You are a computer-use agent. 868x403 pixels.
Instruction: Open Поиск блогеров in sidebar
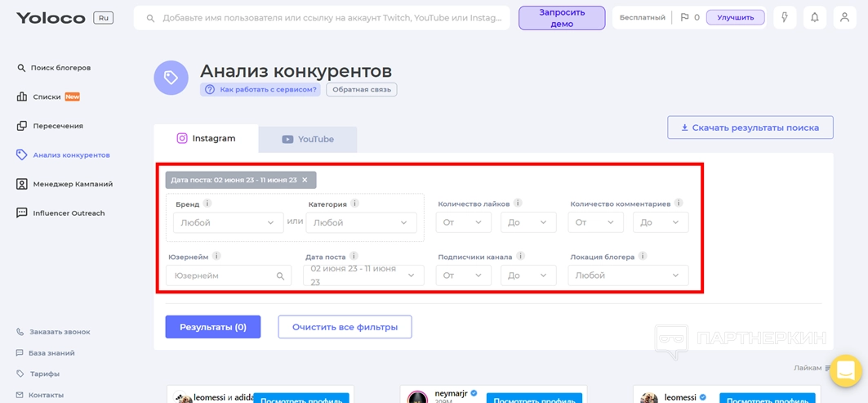(54, 68)
